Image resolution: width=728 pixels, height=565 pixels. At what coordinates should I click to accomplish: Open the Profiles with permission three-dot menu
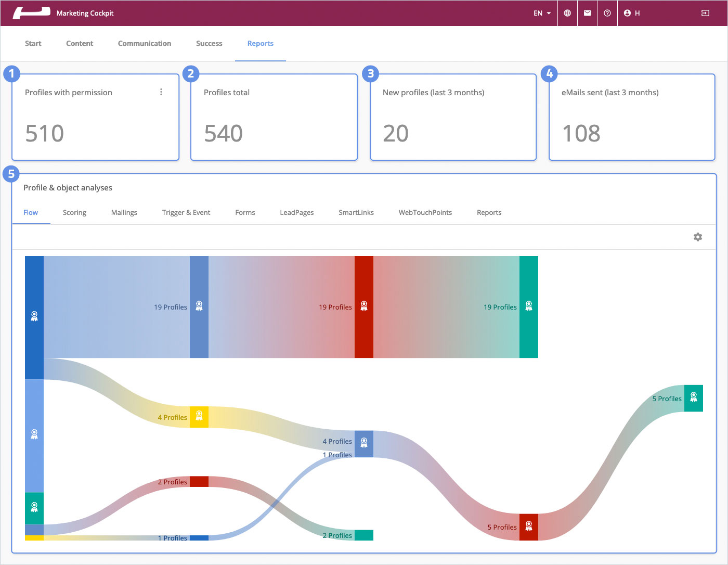[161, 92]
